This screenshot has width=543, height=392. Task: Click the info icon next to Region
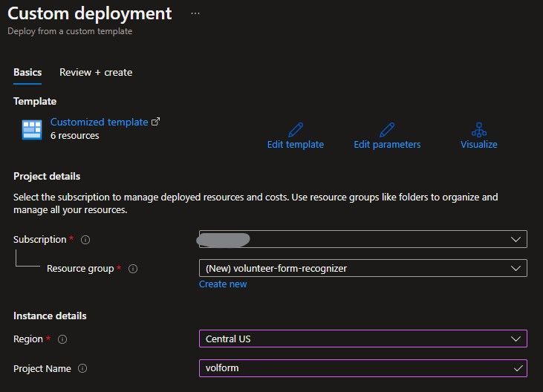point(62,339)
